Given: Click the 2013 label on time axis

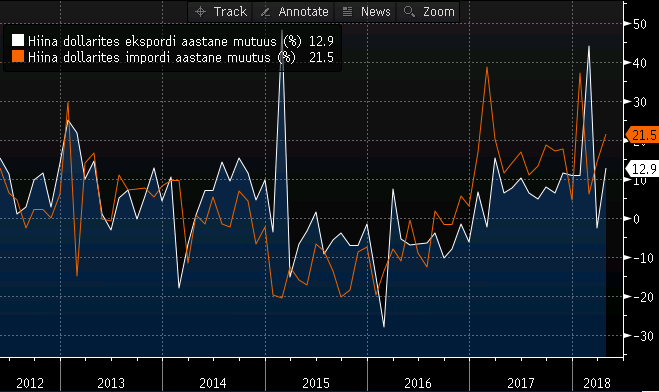Looking at the screenshot, I should click(111, 383).
